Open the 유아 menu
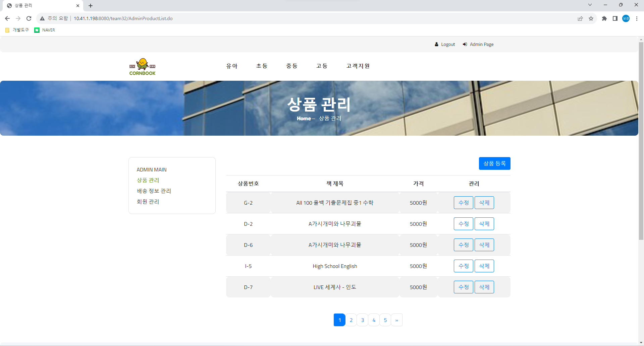 tap(232, 66)
